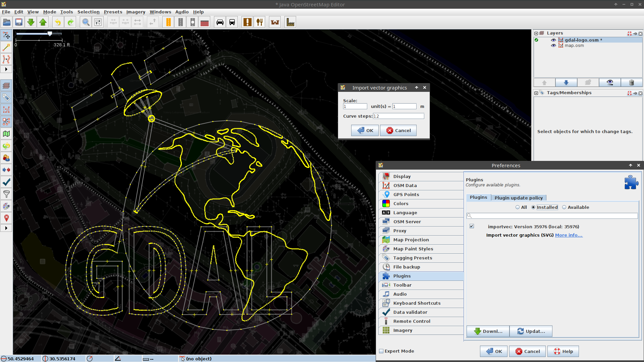Viewport: 644px width, 362px height.
Task: Click the Download data toolbar icon
Action: point(31,22)
